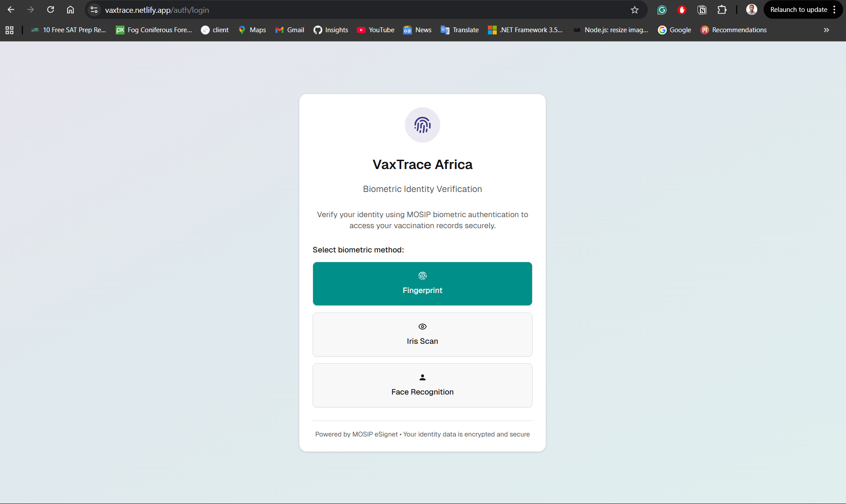Open the Chrome profile avatar
The width and height of the screenshot is (846, 504).
click(x=752, y=10)
